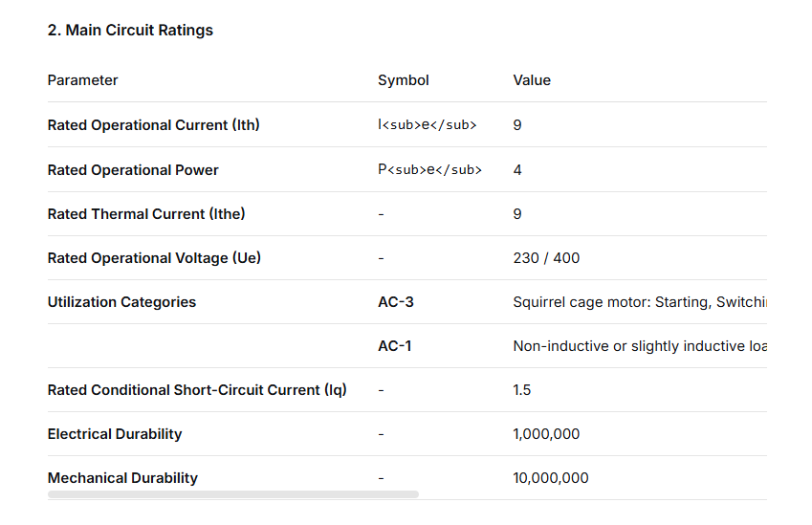This screenshot has height=525, width=812.
Task: Select the Utilization Categories row label
Action: [121, 302]
